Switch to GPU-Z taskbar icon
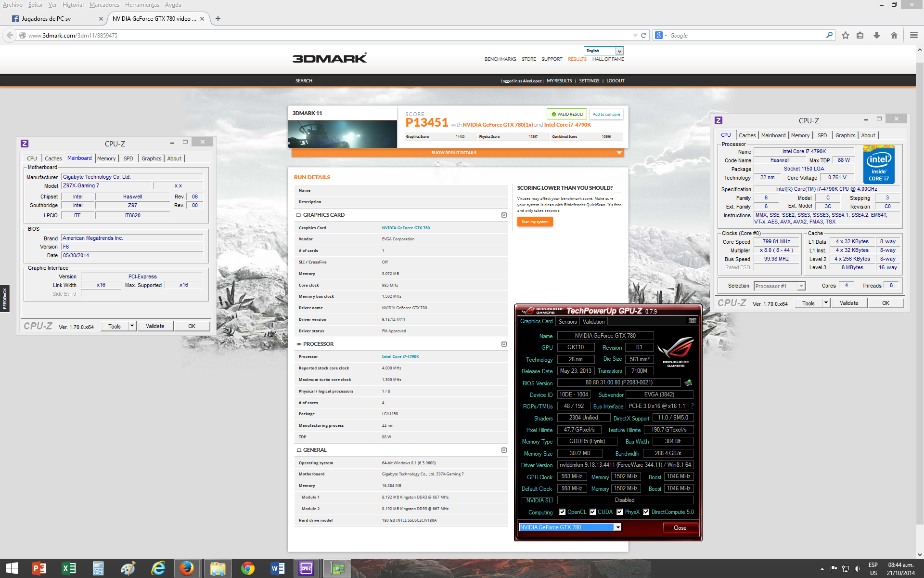The width and height of the screenshot is (924, 578). pyautogui.click(x=337, y=568)
